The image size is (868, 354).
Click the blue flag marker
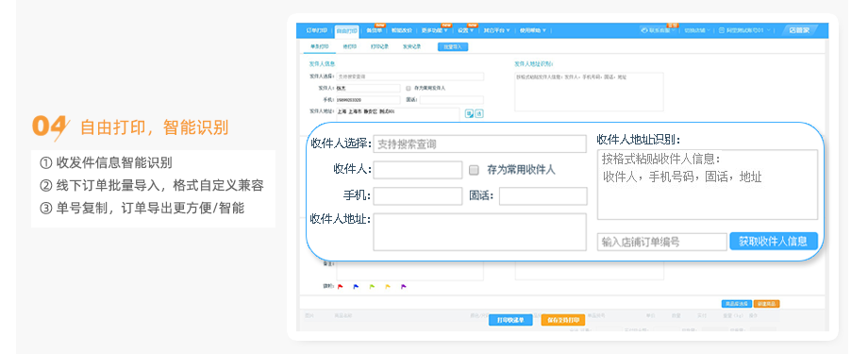click(356, 286)
